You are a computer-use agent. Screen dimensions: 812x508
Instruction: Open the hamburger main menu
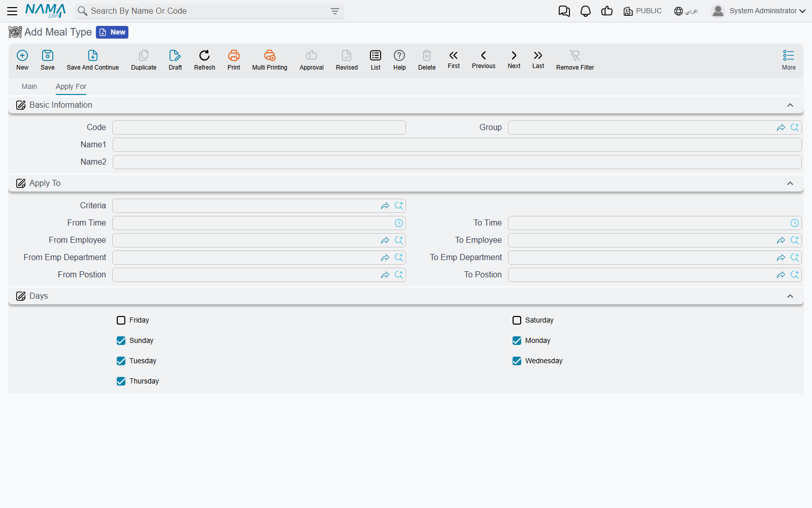(12, 11)
